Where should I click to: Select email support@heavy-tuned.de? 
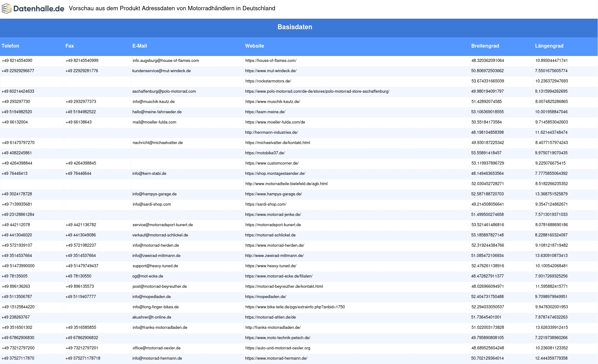[x=155, y=266]
